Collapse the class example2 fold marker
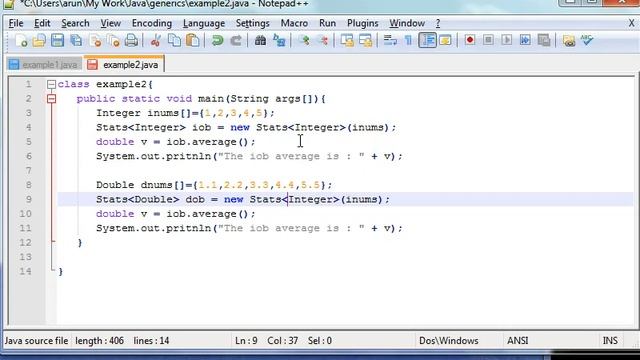Image resolution: width=640 pixels, height=360 pixels. tap(51, 84)
